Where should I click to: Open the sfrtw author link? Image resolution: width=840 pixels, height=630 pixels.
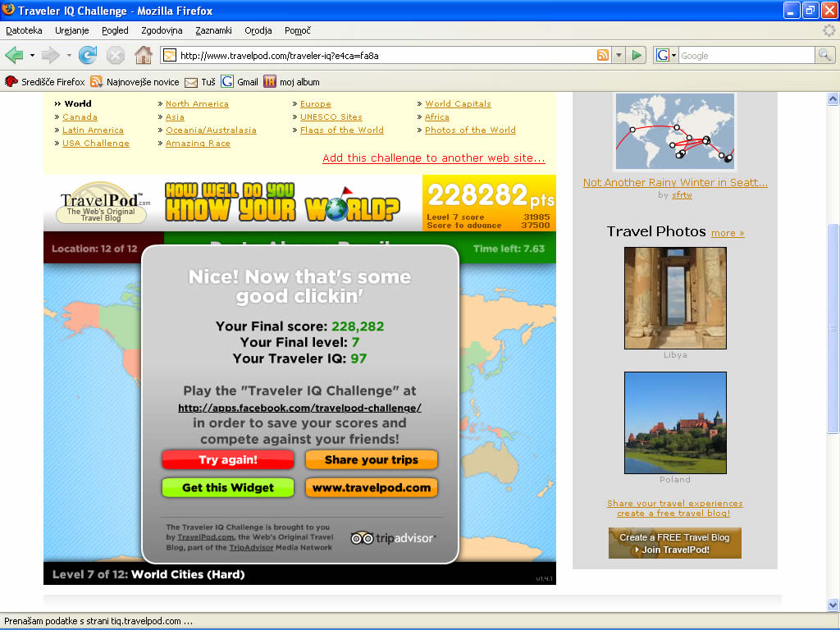click(682, 195)
